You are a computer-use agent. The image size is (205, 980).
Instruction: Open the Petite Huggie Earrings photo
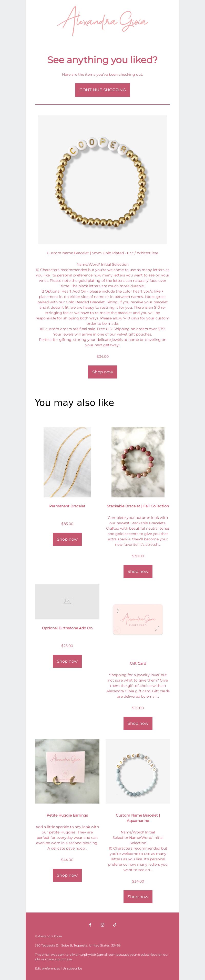(x=67, y=771)
